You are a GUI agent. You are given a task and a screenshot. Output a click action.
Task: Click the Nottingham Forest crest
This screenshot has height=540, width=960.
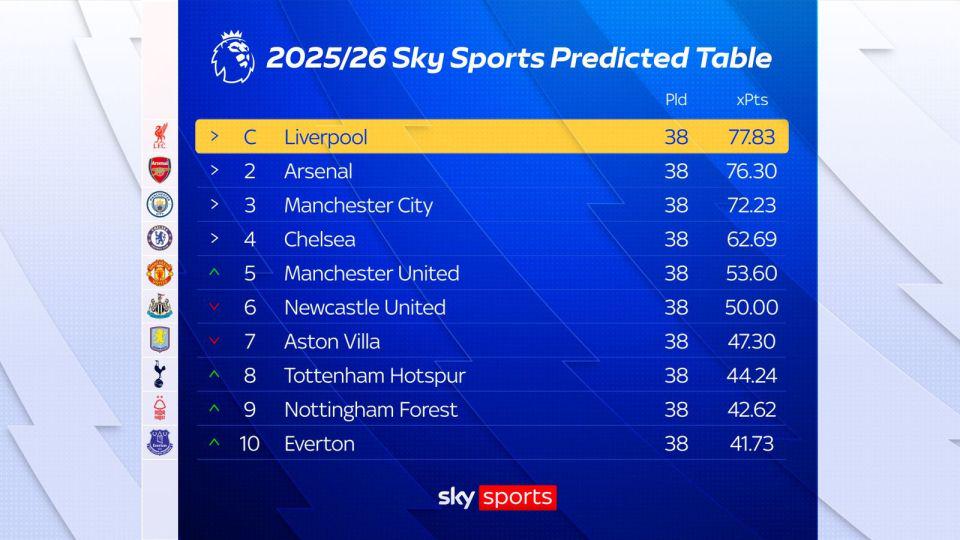point(160,408)
